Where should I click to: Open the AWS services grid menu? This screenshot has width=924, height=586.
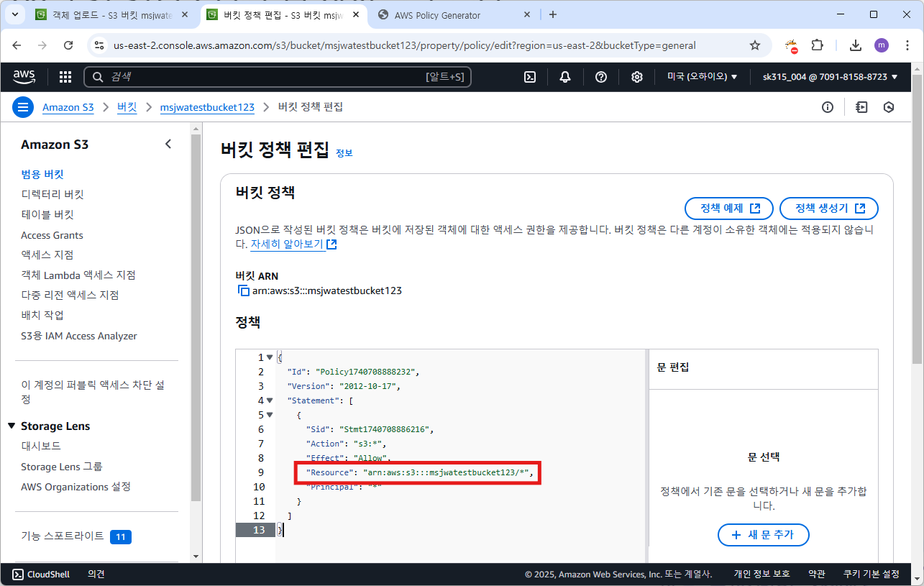tap(65, 77)
